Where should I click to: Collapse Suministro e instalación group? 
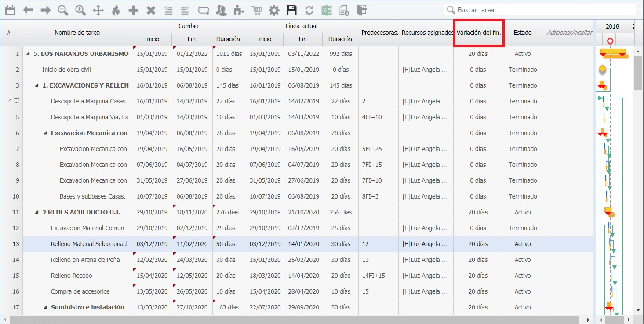[x=46, y=307]
